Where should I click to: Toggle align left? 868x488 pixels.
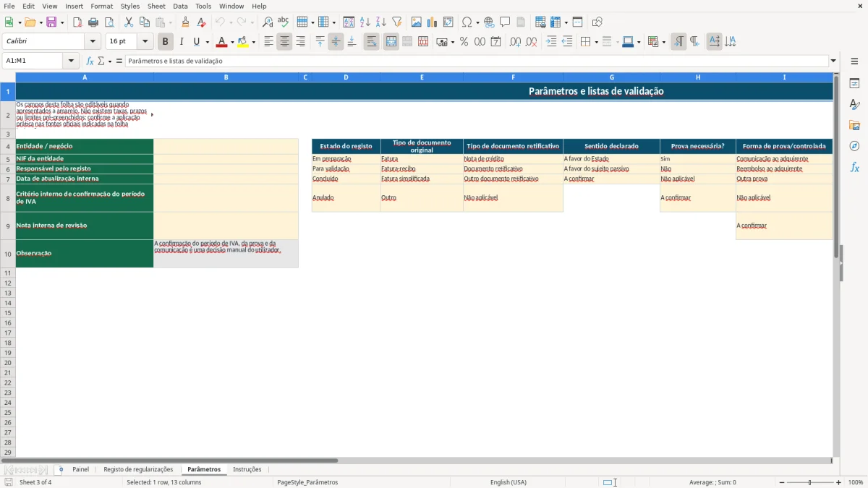268,42
